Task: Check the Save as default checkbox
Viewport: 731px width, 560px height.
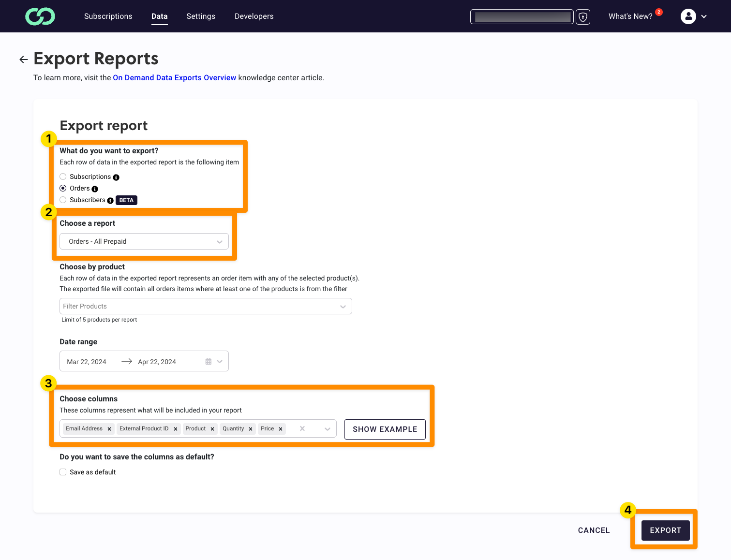Action: tap(63, 472)
